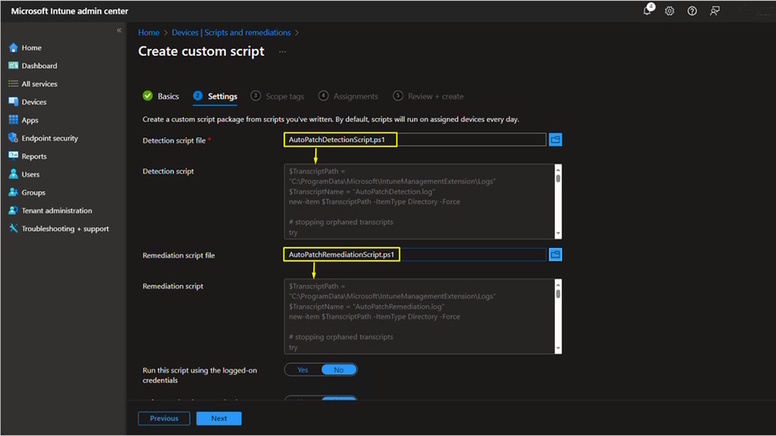Switch to the Basics step tab
776x436 pixels.
161,96
